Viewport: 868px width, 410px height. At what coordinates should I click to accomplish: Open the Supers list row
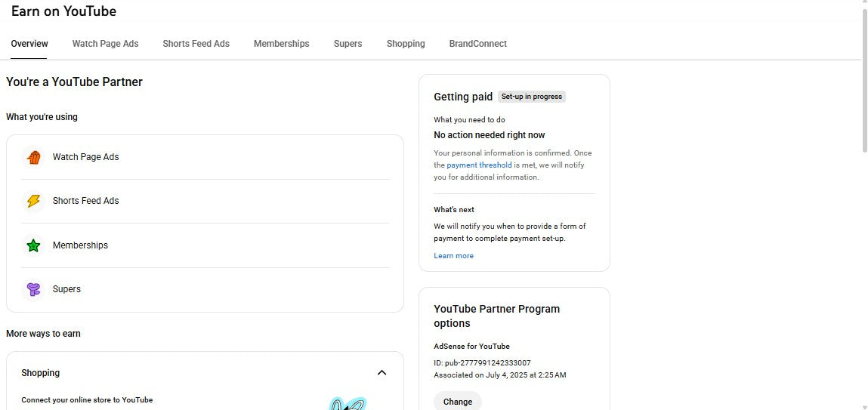tap(205, 289)
